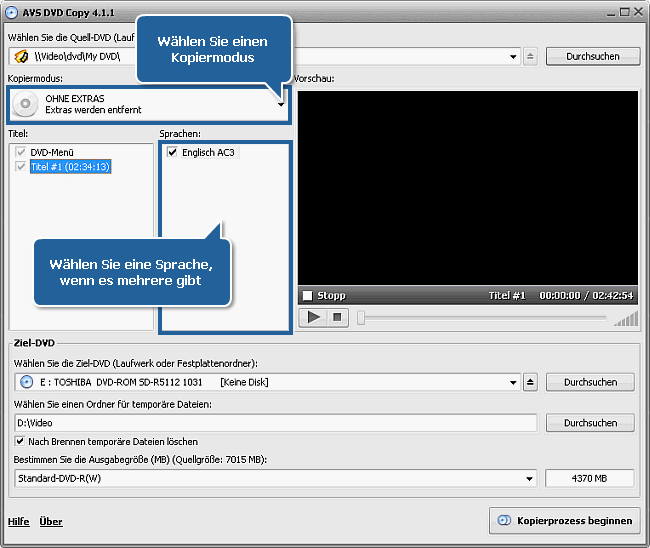The height and width of the screenshot is (548, 650).
Task: Click Durchsuchen for the temporary folder
Action: click(x=590, y=423)
